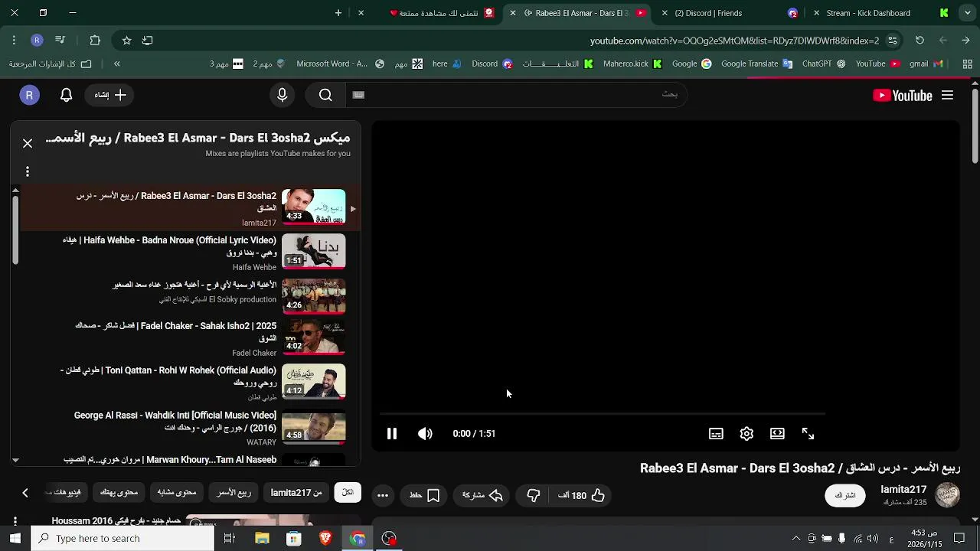Open the on-screen keyboard in the search box

pyautogui.click(x=358, y=95)
